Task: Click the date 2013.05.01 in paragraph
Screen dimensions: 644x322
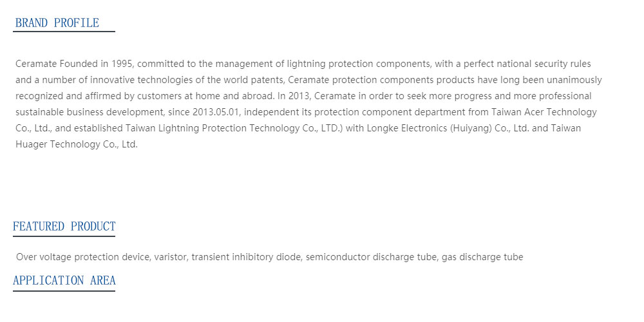Action: (216, 112)
